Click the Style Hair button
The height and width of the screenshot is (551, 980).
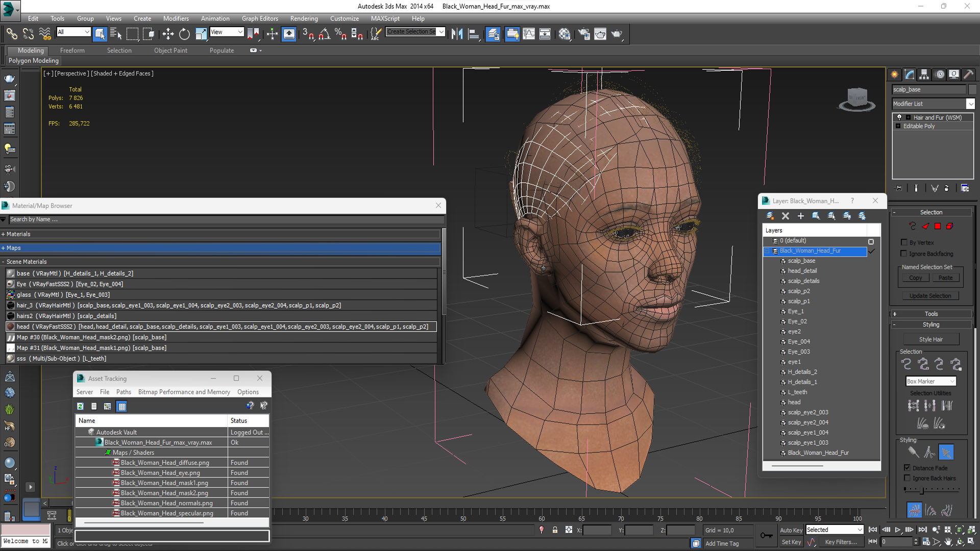pyautogui.click(x=931, y=339)
